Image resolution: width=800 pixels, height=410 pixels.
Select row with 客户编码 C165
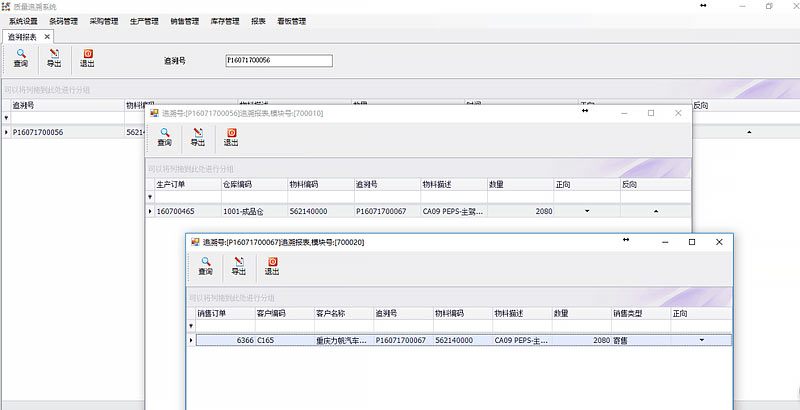(x=284, y=340)
